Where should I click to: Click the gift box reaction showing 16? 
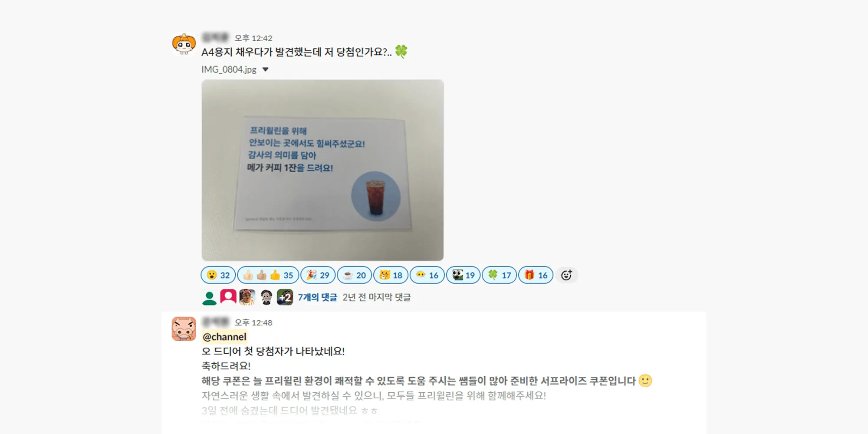tap(536, 275)
